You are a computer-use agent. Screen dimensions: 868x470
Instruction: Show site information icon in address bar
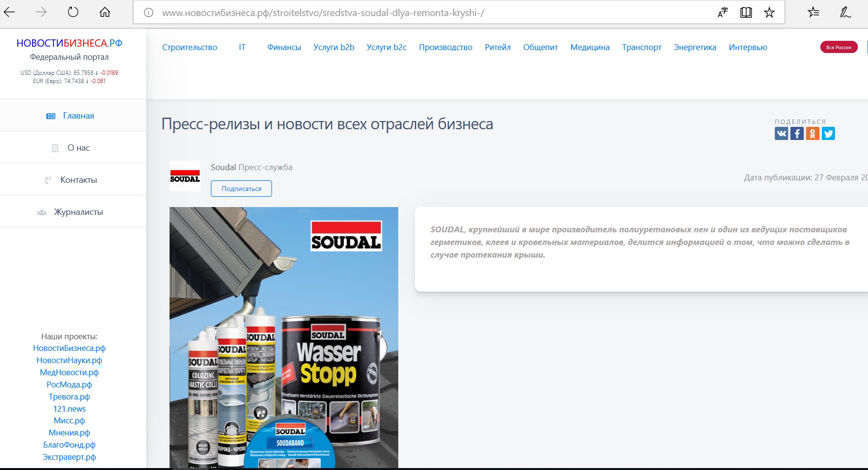149,13
